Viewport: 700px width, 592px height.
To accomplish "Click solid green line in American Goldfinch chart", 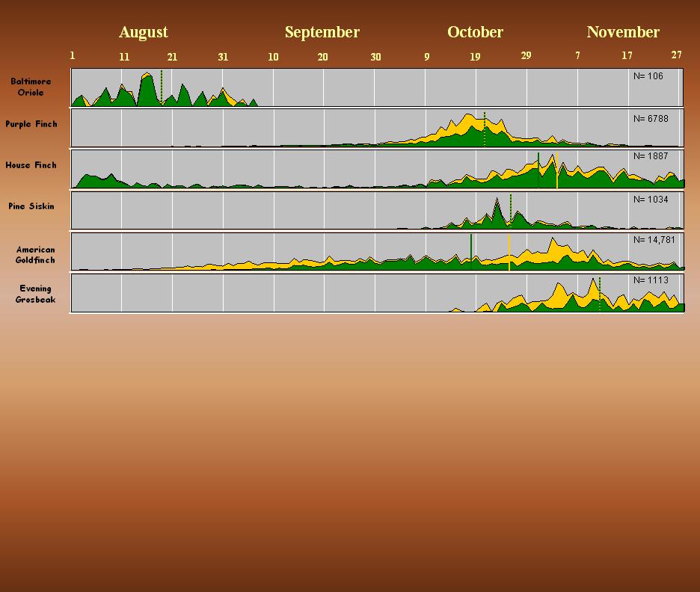I will pos(471,247).
